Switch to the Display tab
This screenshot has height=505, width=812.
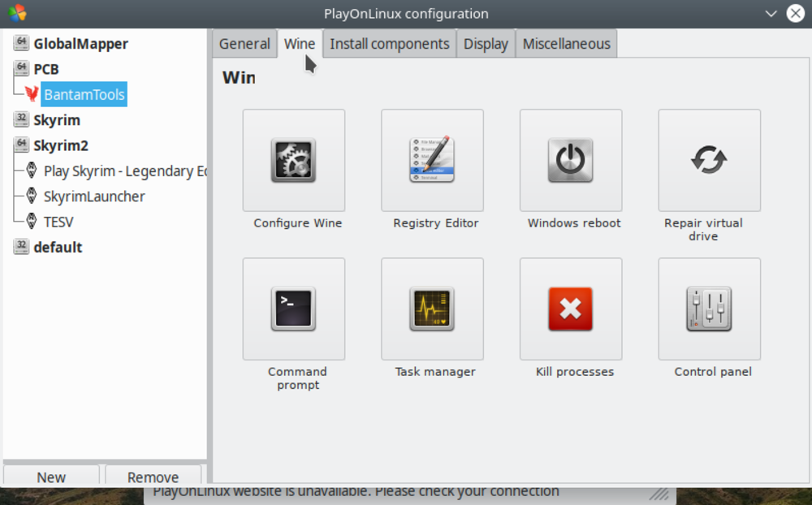pyautogui.click(x=486, y=44)
